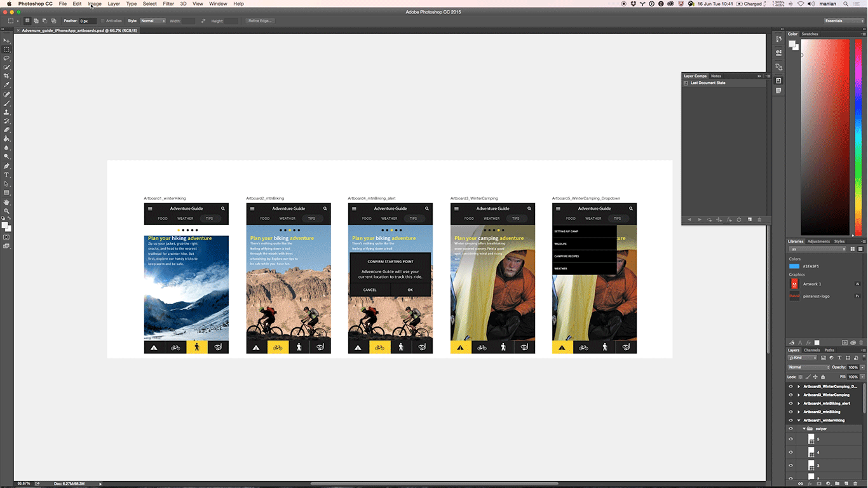Select the Lasso tool
This screenshot has height=488, width=868.
(x=7, y=58)
